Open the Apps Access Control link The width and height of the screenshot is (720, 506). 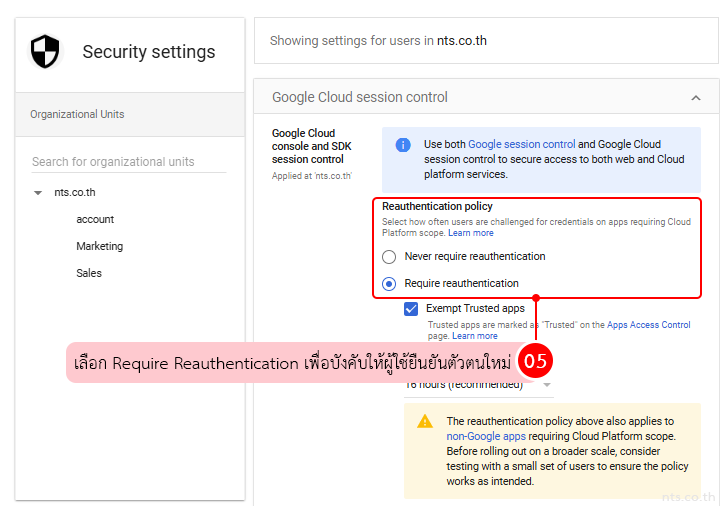(x=648, y=325)
